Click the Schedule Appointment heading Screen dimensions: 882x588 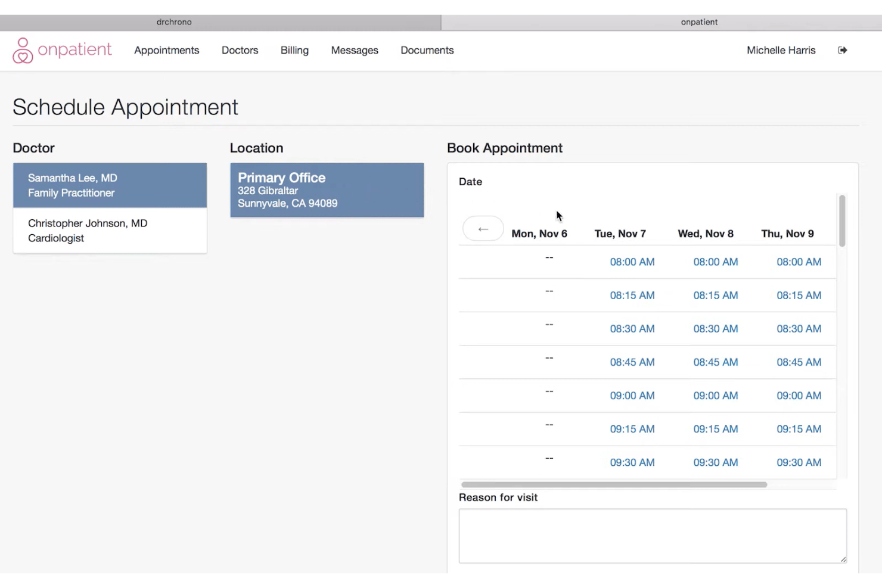125,108
